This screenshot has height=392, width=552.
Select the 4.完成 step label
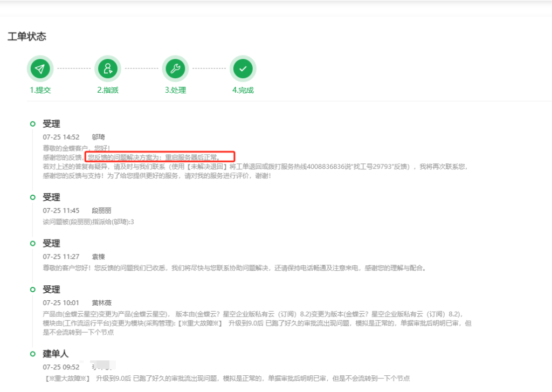point(243,90)
